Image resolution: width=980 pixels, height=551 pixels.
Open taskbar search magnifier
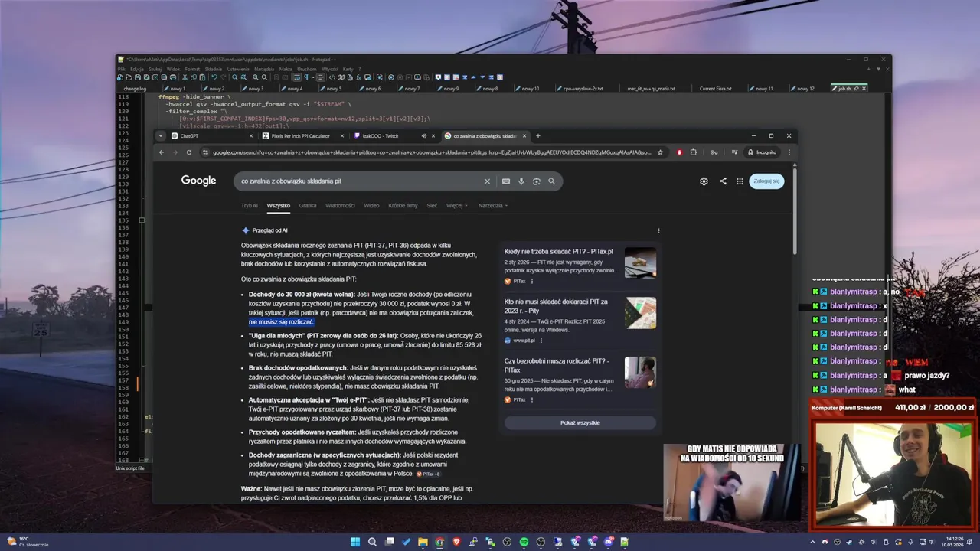click(372, 542)
